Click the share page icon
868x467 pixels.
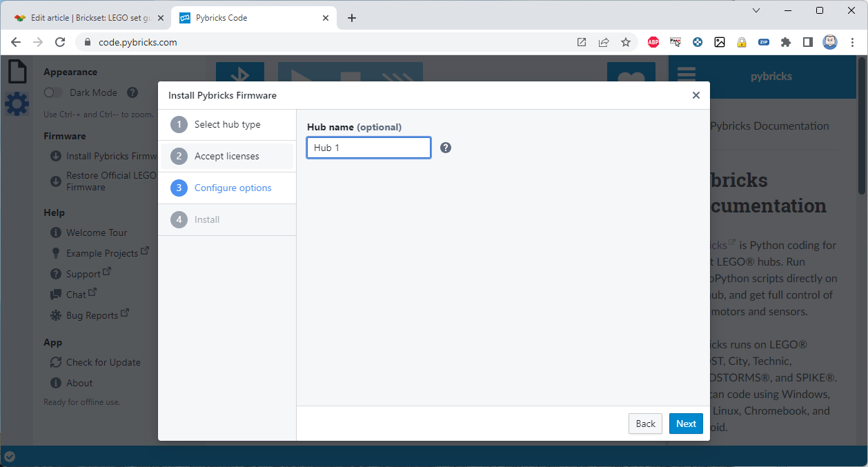[x=604, y=42]
